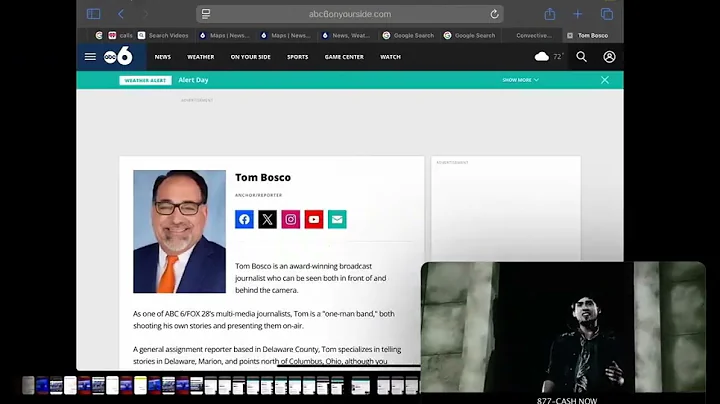Screen dimensions: 720x404
Task: Open Tom Bosco's Instagram profile
Action: tap(291, 219)
